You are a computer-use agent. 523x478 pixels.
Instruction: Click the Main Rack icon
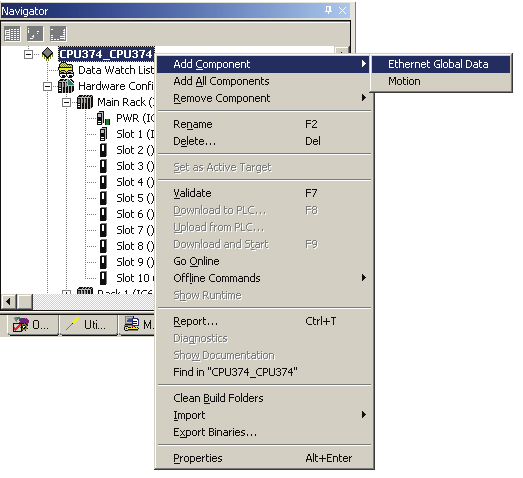click(x=85, y=102)
